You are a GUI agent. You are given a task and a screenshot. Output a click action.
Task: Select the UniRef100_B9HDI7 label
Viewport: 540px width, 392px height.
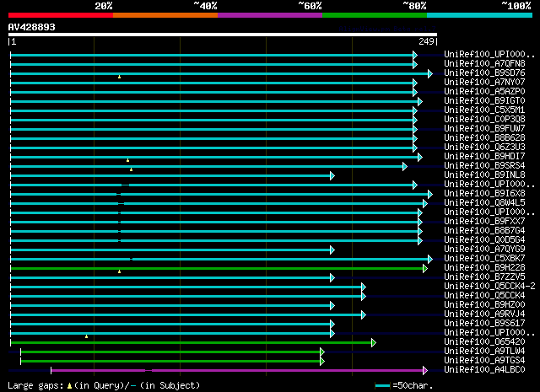484,157
